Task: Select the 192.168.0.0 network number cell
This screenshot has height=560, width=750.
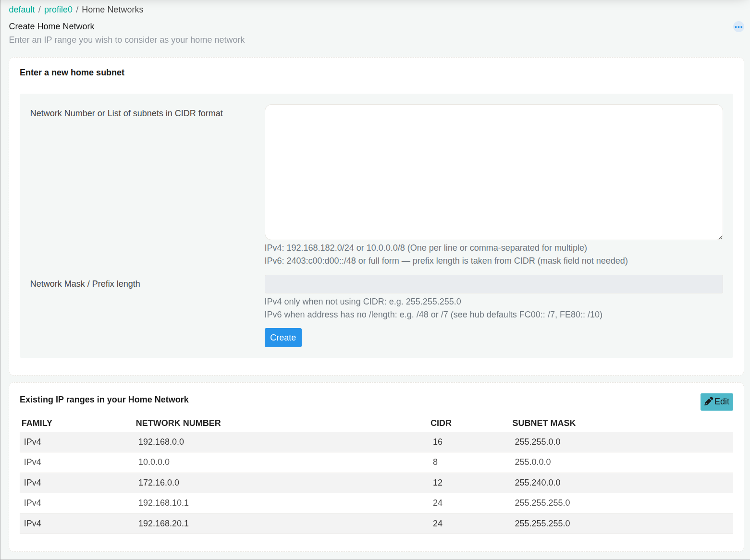Action: tap(161, 442)
